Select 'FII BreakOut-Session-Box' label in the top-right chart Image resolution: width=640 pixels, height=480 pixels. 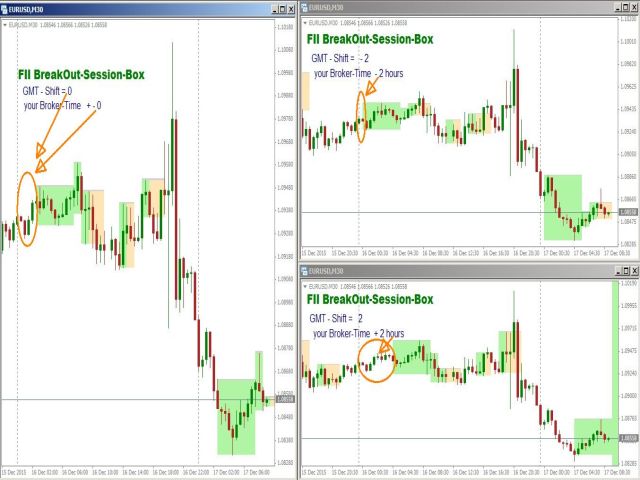[x=370, y=39]
